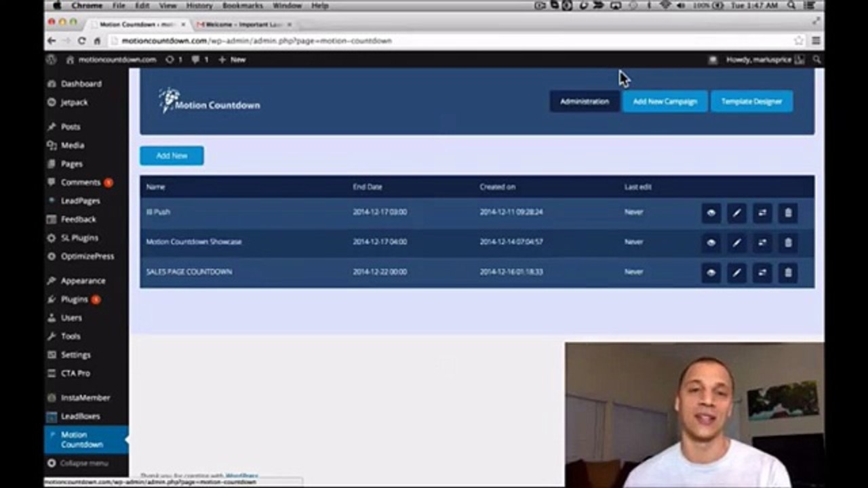
Task: Reload the page in Chrome
Action: 81,41
